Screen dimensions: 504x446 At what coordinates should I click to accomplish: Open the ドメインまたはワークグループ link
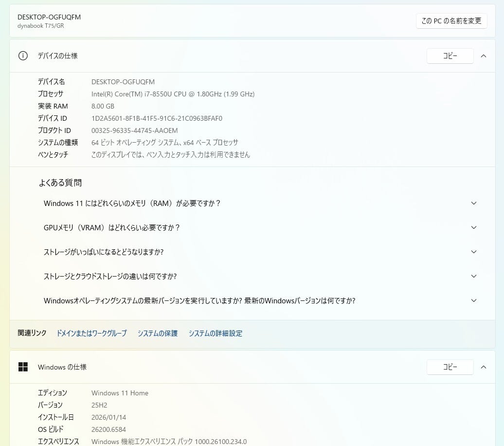point(91,334)
